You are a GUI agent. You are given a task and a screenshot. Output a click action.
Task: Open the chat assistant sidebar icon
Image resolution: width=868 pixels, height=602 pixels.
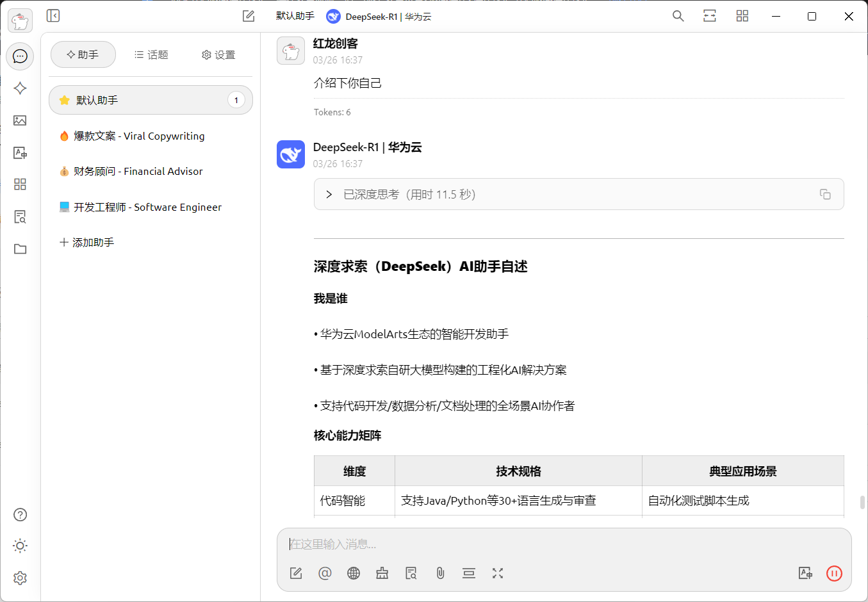tap(20, 56)
